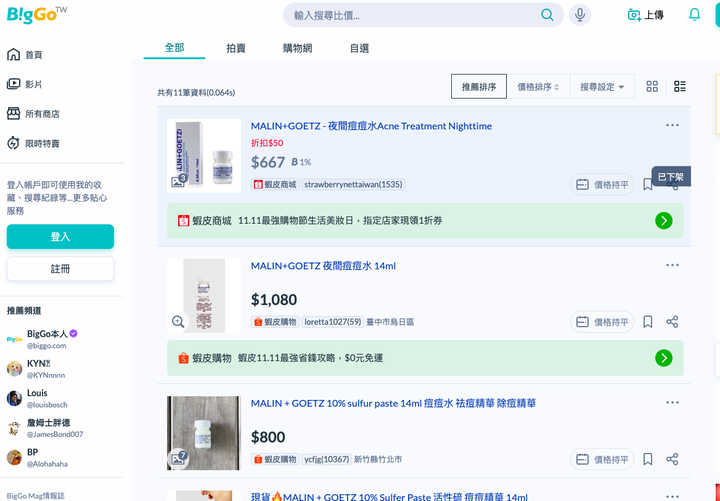Focus the 輸入搜尋比價 search field
720x501 pixels.
coord(413,15)
